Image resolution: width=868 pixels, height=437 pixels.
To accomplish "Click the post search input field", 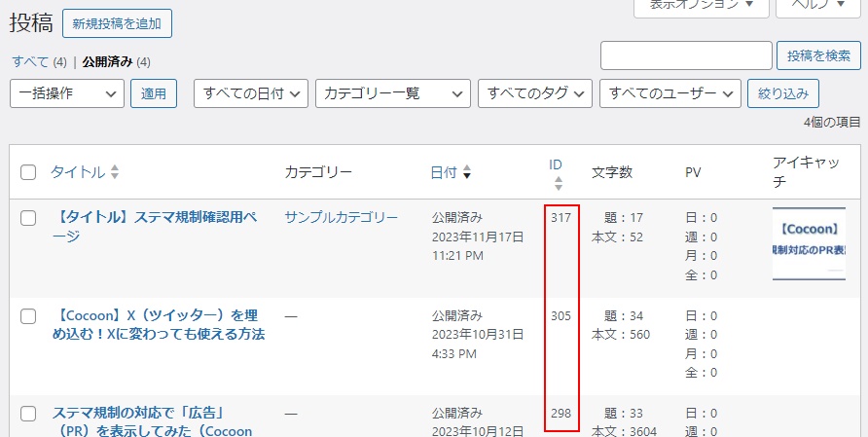I will (686, 55).
